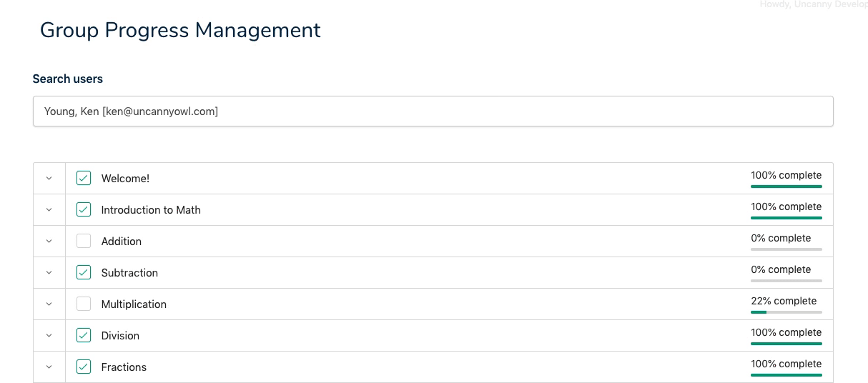The width and height of the screenshot is (868, 383).
Task: Uncheck the Fractions course checkbox
Action: [x=84, y=367]
